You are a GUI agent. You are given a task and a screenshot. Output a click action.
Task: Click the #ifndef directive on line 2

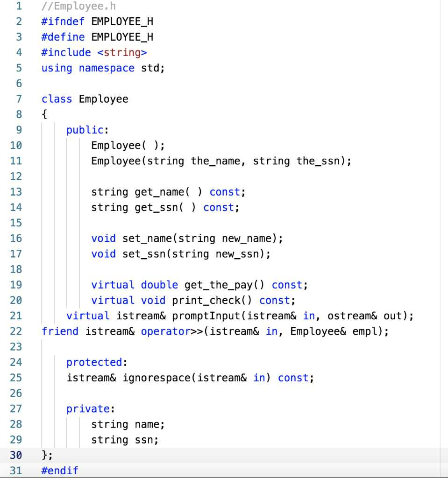tap(63, 21)
